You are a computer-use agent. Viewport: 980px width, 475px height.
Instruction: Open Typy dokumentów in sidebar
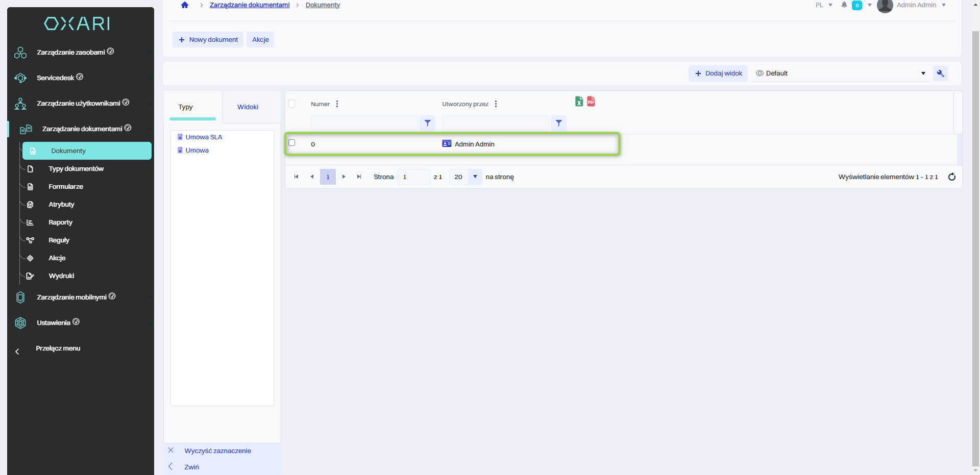[76, 169]
